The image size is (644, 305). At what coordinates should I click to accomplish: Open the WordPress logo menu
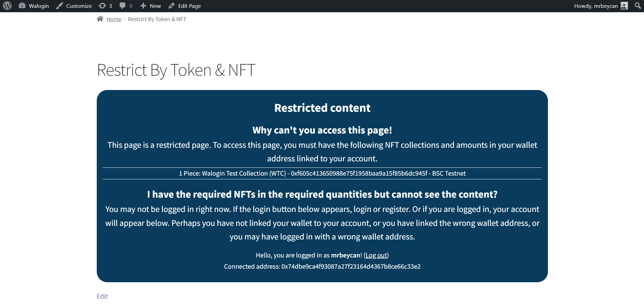[7, 6]
